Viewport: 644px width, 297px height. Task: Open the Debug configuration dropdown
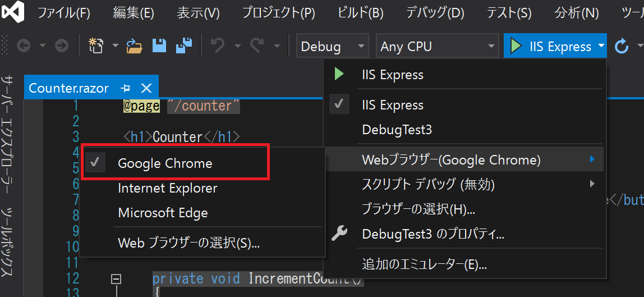coord(332,46)
